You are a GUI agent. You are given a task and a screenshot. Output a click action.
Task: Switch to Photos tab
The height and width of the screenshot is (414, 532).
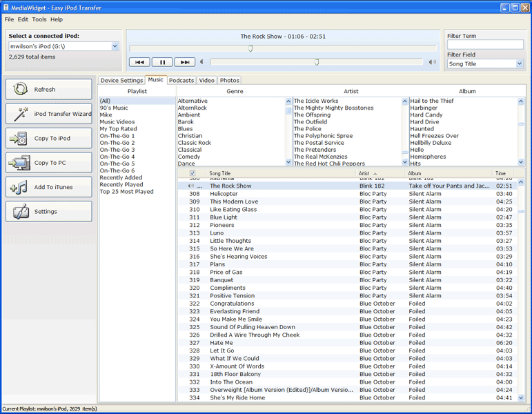(x=230, y=81)
